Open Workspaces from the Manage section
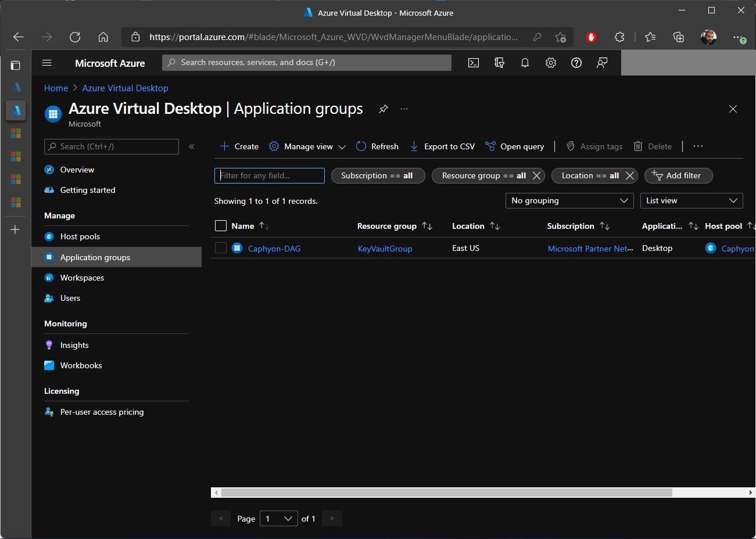The height and width of the screenshot is (539, 756). pyautogui.click(x=81, y=278)
